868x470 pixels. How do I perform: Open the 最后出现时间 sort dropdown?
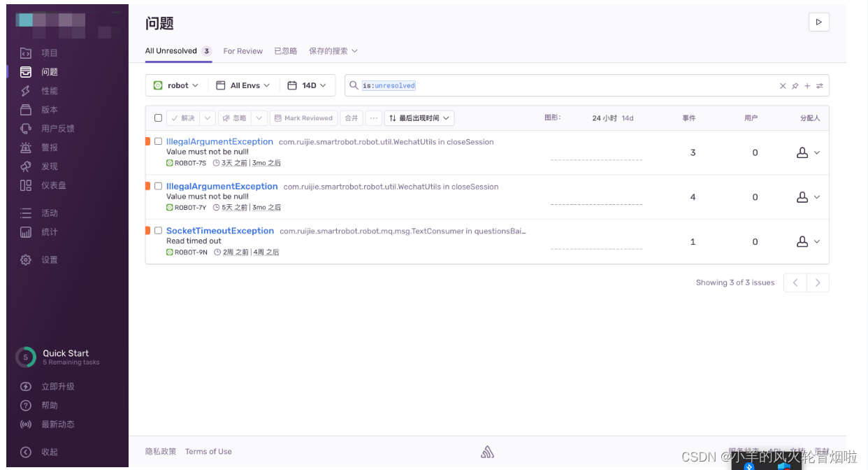coord(419,118)
